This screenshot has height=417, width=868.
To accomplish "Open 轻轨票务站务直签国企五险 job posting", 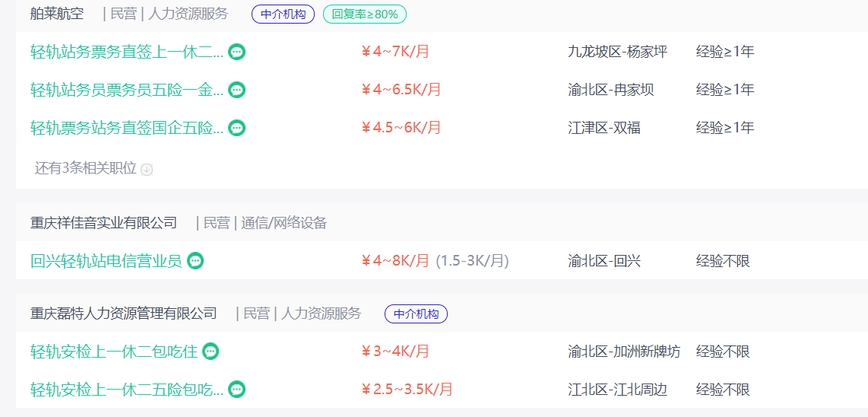I will 128,128.
